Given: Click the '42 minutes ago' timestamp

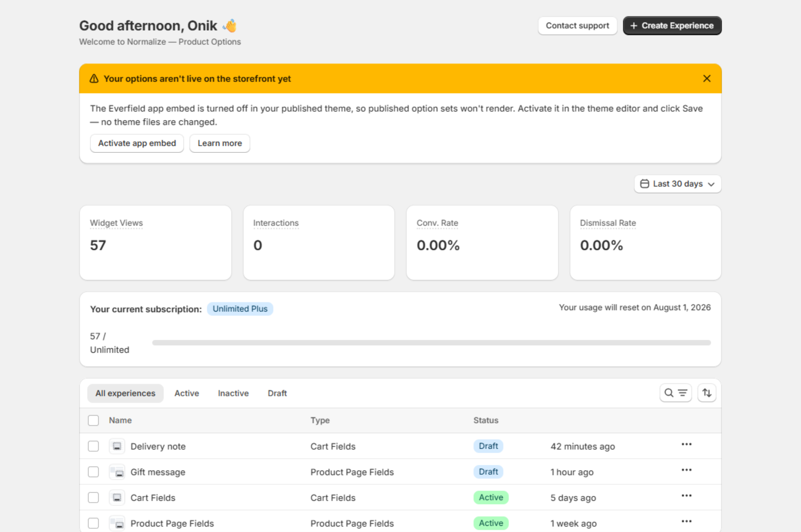Looking at the screenshot, I should (x=583, y=446).
